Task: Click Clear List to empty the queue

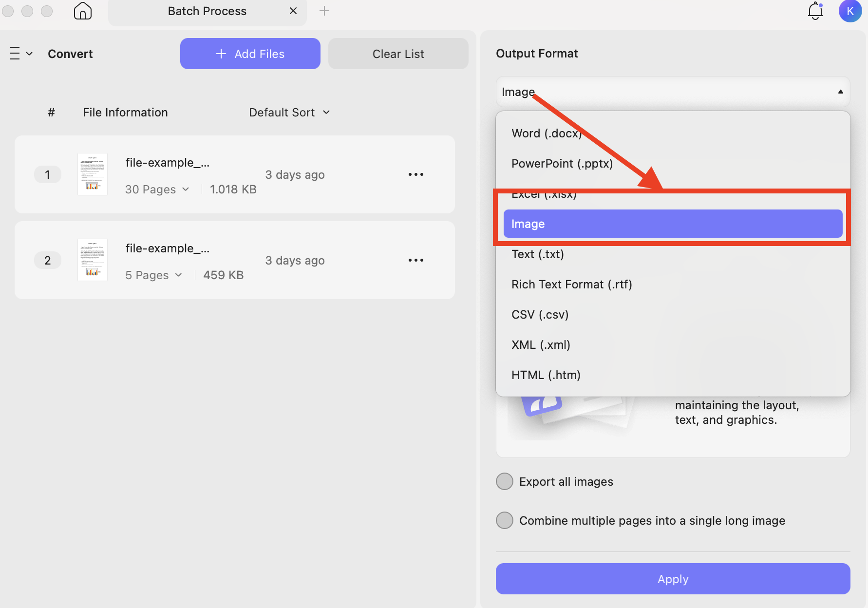Action: click(398, 54)
